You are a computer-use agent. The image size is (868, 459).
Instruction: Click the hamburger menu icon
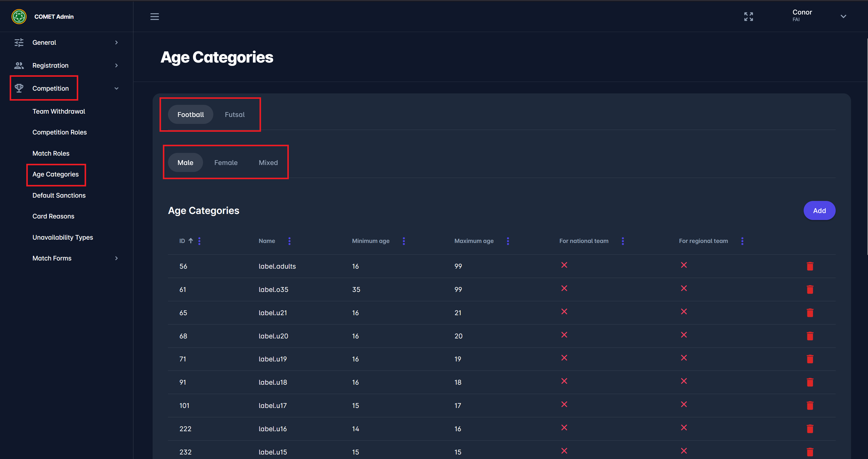154,17
